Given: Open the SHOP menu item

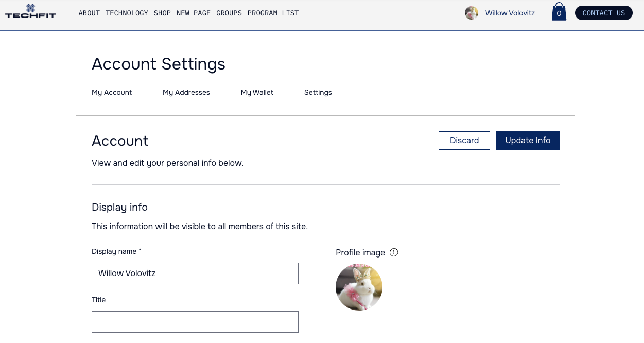Looking at the screenshot, I should pyautogui.click(x=162, y=13).
